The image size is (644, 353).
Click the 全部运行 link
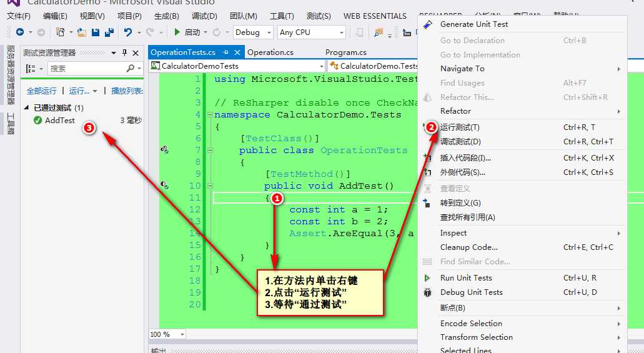41,91
